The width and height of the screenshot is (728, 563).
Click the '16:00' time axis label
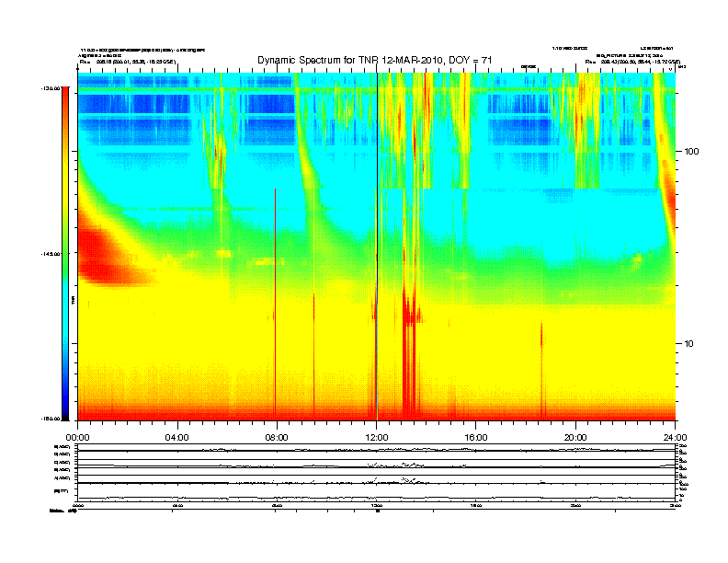476,438
